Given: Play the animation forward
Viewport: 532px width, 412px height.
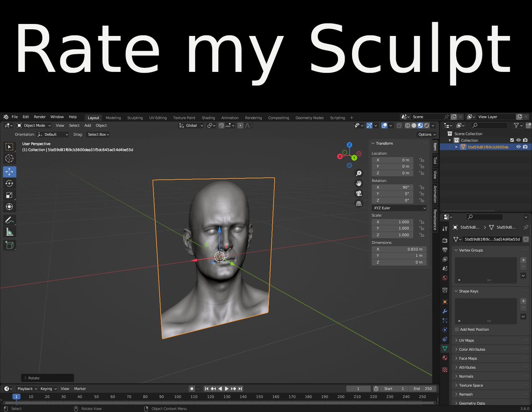Looking at the screenshot, I should (x=227, y=389).
